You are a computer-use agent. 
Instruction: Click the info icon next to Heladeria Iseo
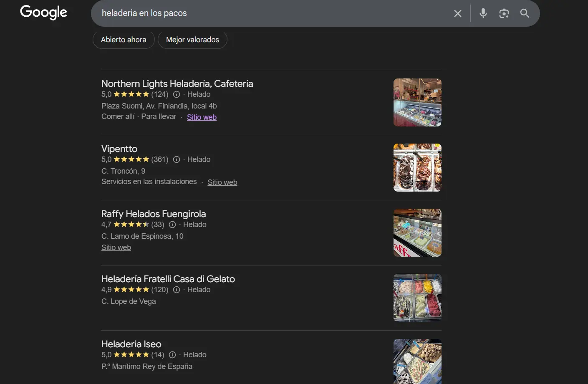coord(172,354)
